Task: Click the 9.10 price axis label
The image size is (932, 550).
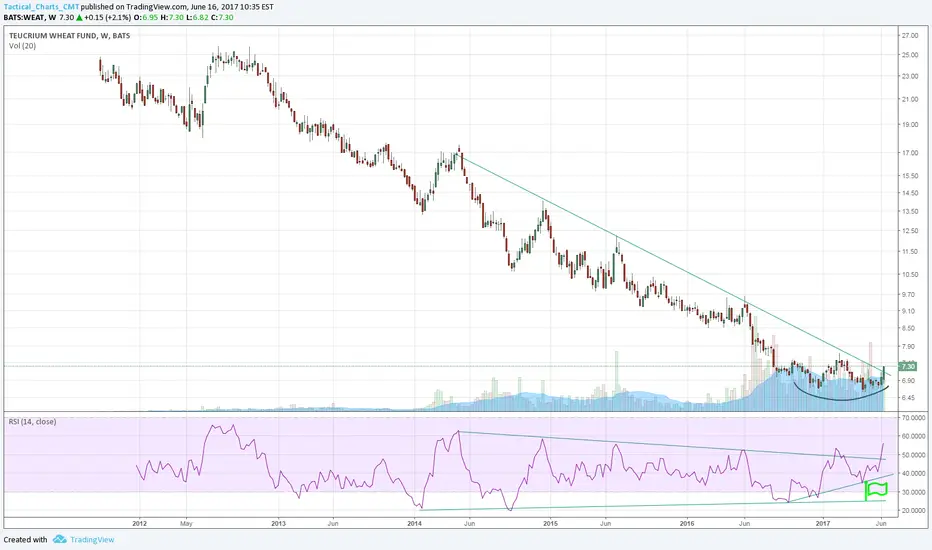Action: pyautogui.click(x=908, y=311)
